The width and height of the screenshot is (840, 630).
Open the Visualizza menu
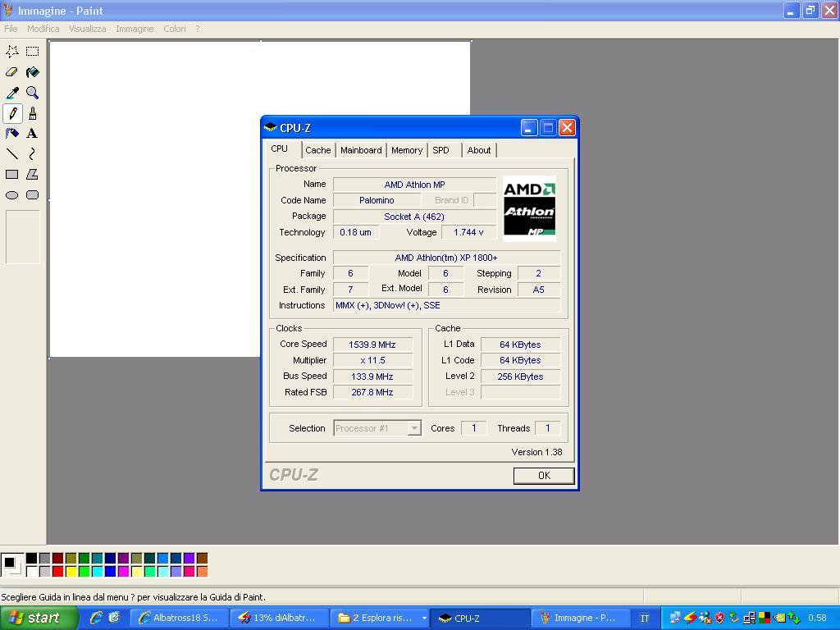pyautogui.click(x=87, y=29)
